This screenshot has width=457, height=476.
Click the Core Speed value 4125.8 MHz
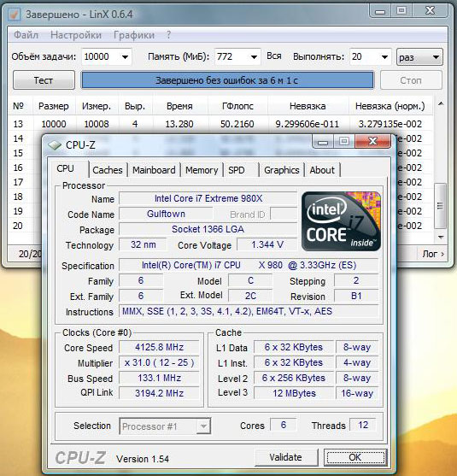159,347
